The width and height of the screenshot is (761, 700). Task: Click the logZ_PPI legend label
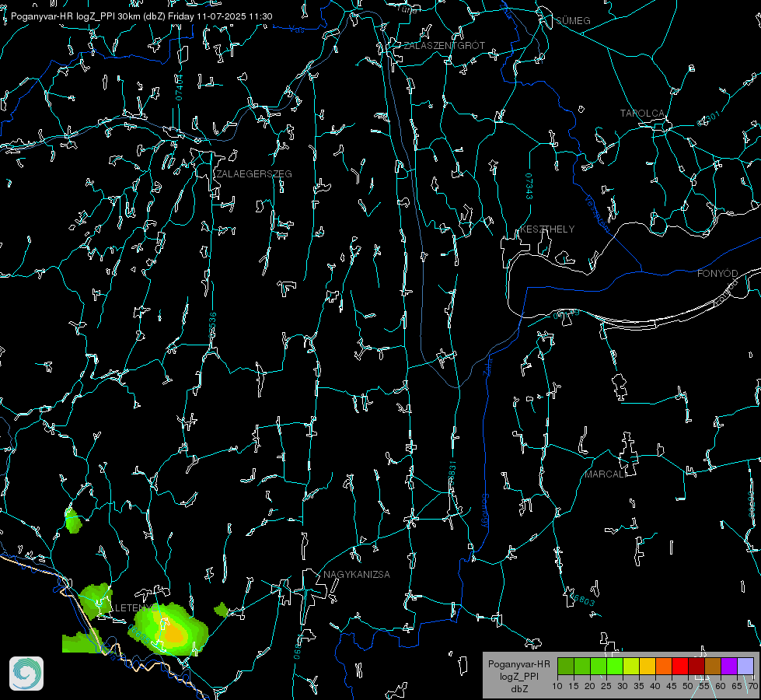pyautogui.click(x=519, y=676)
